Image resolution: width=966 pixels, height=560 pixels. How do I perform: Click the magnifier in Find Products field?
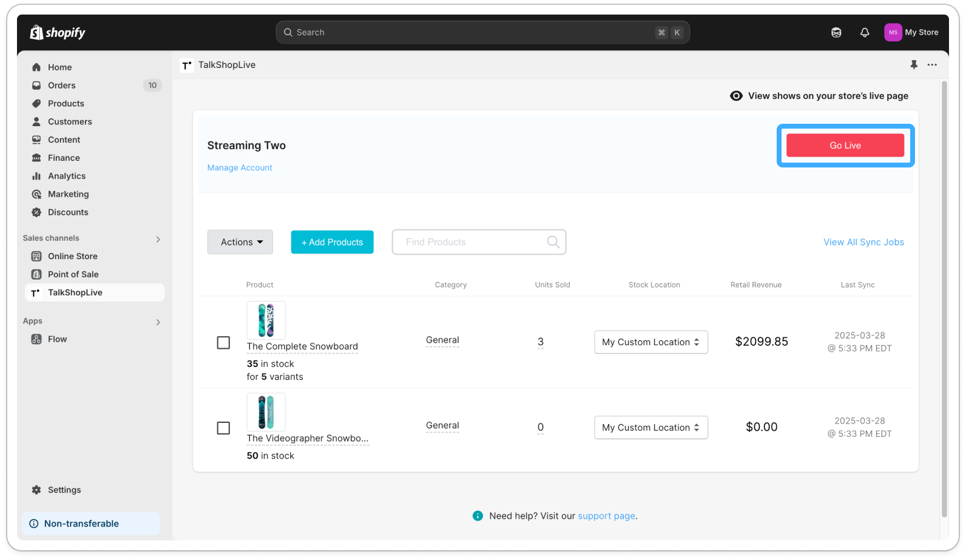553,242
